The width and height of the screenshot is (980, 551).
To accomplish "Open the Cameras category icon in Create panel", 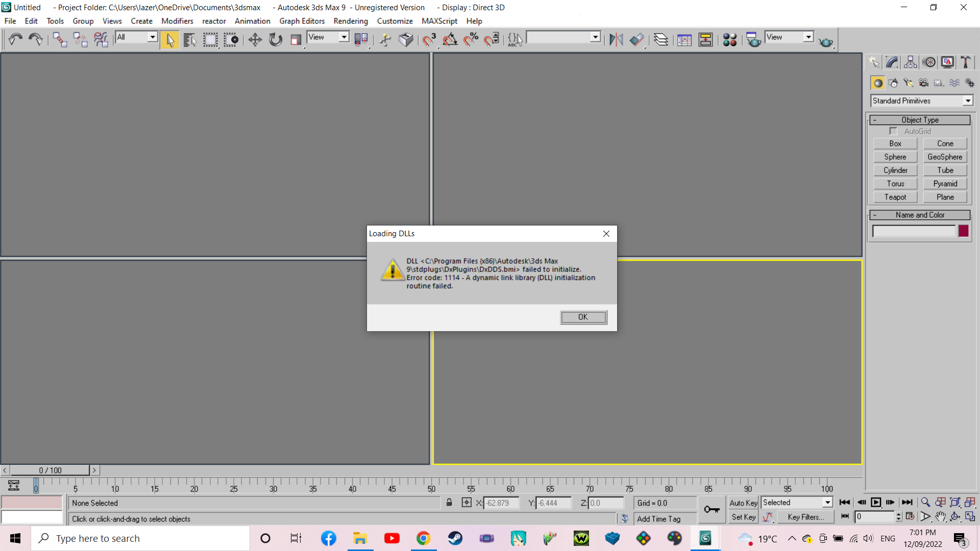I will (x=923, y=83).
